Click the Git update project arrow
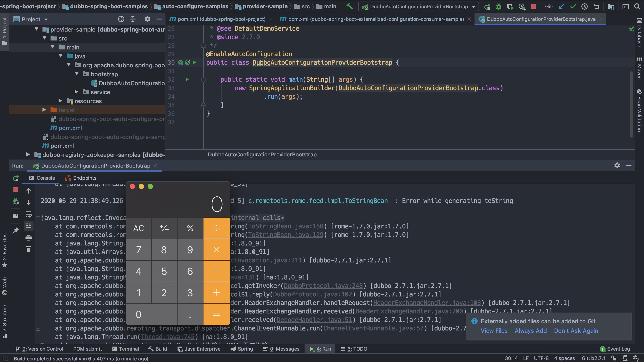 (x=561, y=6)
